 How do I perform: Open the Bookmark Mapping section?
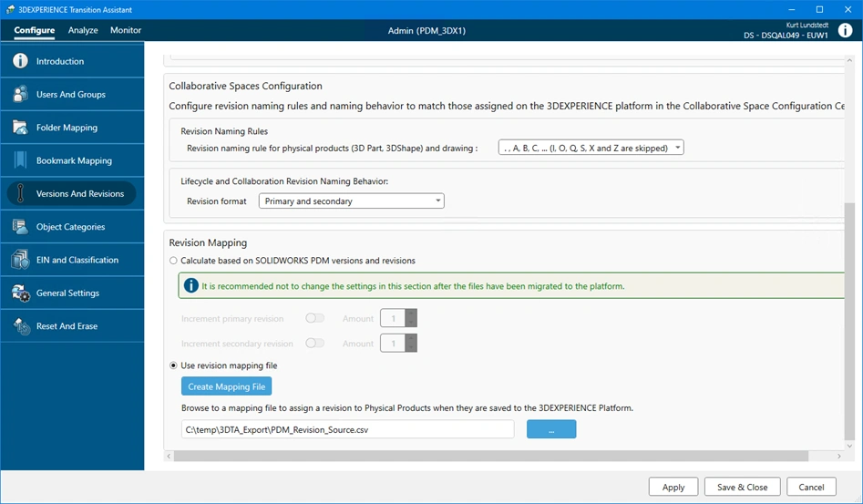pyautogui.click(x=72, y=160)
